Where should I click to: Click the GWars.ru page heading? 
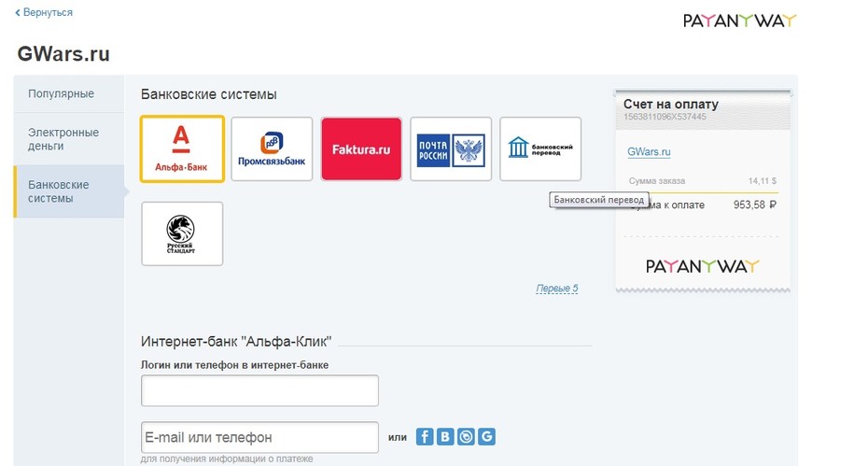point(63,54)
